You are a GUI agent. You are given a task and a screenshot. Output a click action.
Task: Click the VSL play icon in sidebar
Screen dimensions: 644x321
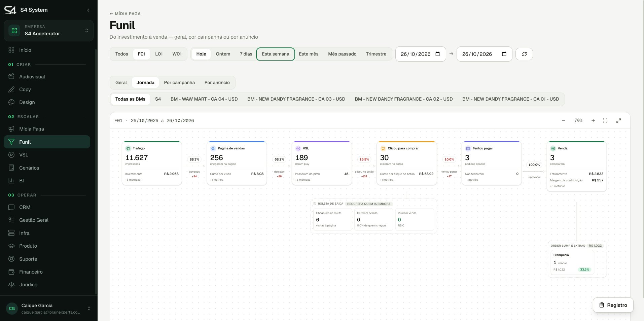coord(11,155)
